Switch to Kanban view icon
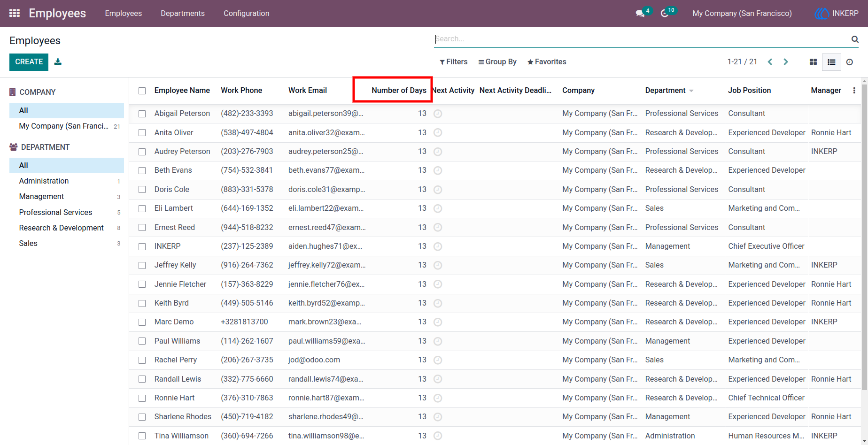 [813, 62]
